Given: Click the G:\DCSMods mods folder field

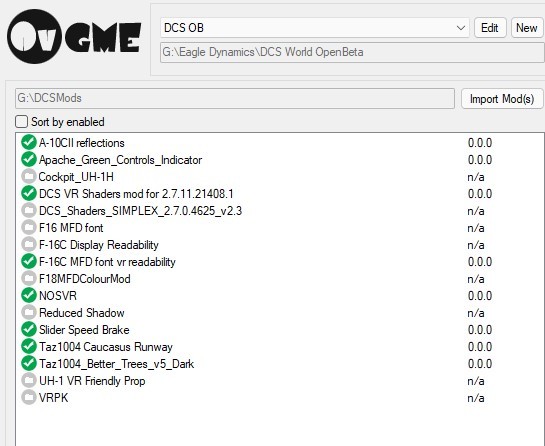Looking at the screenshot, I should [x=235, y=98].
